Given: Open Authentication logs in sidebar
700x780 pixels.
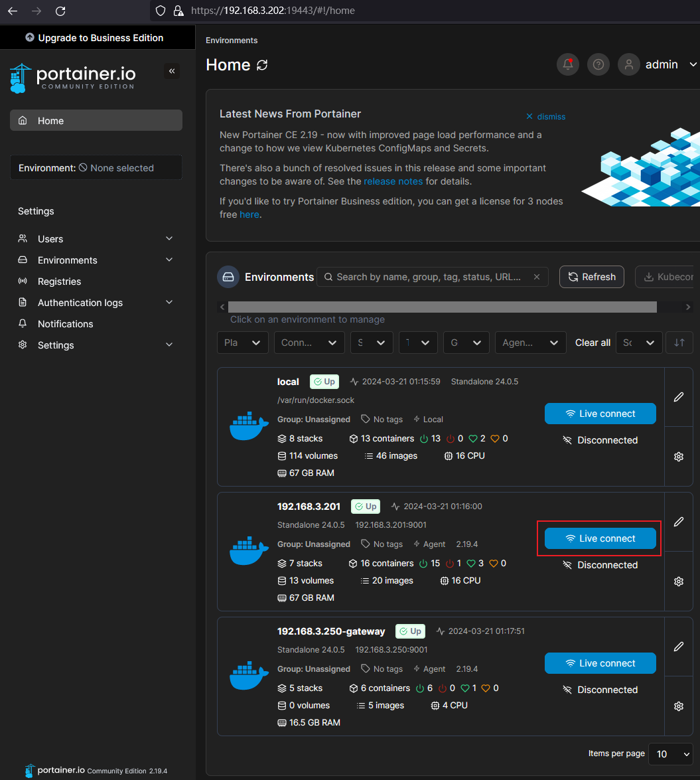Looking at the screenshot, I should point(96,303).
